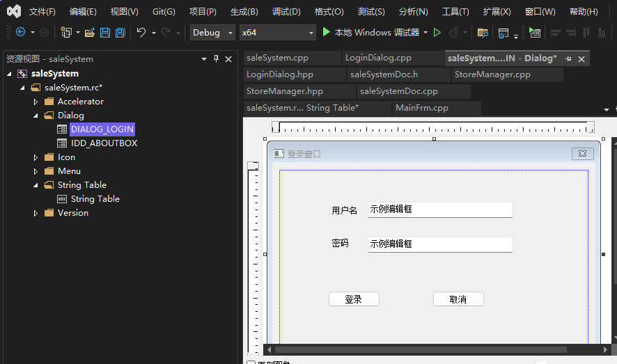
Task: Expand the Version folder
Action: (36, 213)
